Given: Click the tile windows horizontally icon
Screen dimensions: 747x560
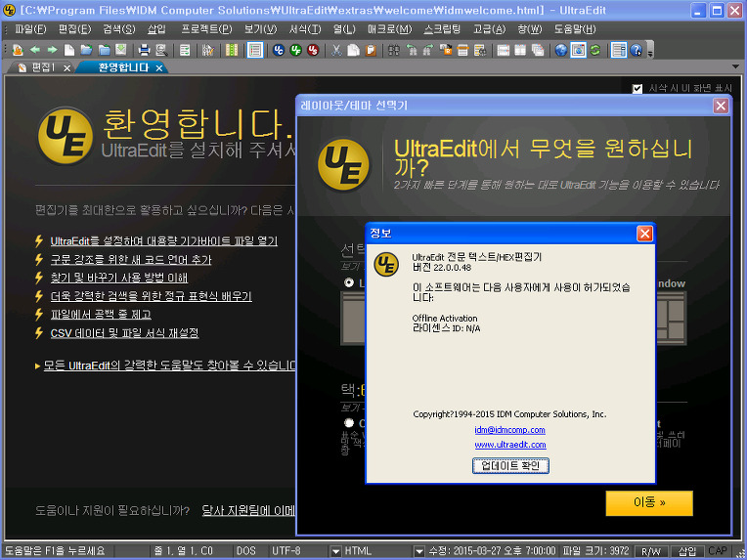Looking at the screenshot, I should (504, 50).
